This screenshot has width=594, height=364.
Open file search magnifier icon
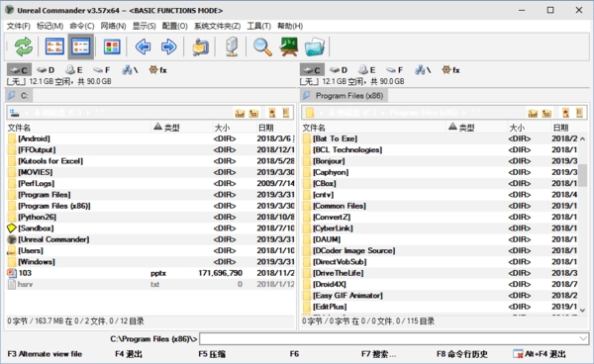tap(262, 46)
